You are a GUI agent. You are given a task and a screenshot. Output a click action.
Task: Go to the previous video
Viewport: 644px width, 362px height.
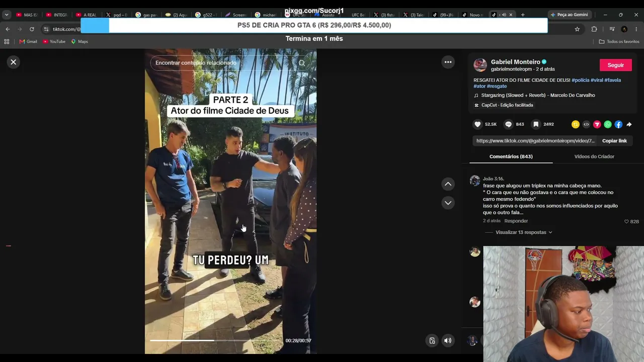[x=448, y=184]
